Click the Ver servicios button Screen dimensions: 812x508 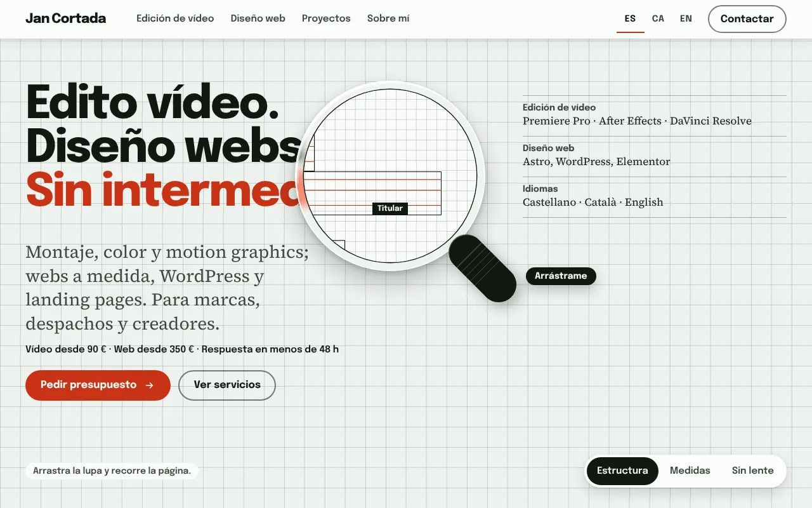pyautogui.click(x=227, y=385)
